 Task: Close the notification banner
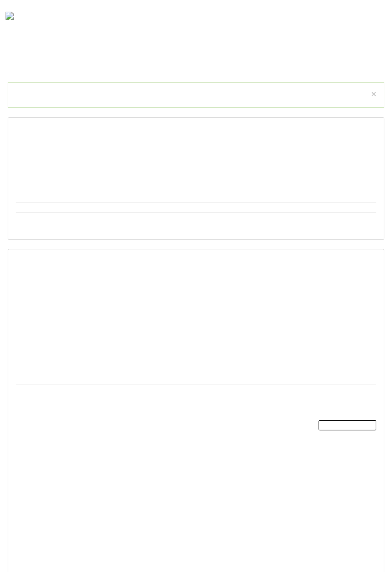(373, 94)
